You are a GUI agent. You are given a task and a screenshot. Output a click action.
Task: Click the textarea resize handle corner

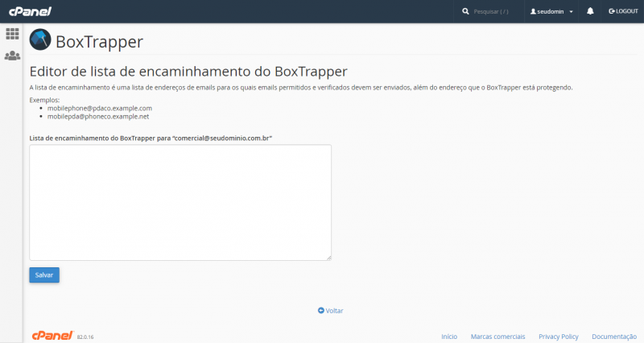[329, 258]
